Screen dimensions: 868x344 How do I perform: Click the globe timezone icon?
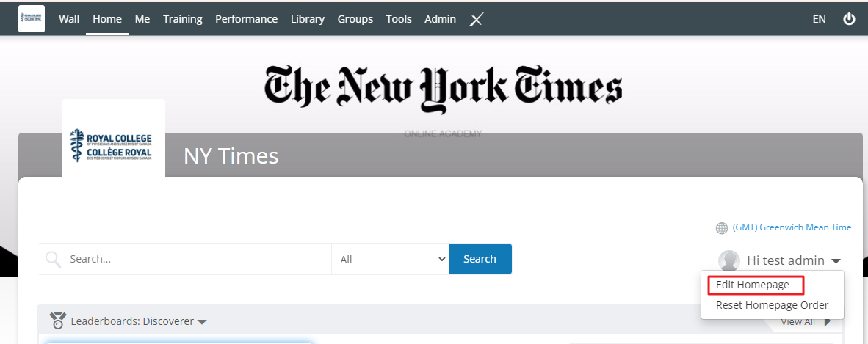coord(722,228)
